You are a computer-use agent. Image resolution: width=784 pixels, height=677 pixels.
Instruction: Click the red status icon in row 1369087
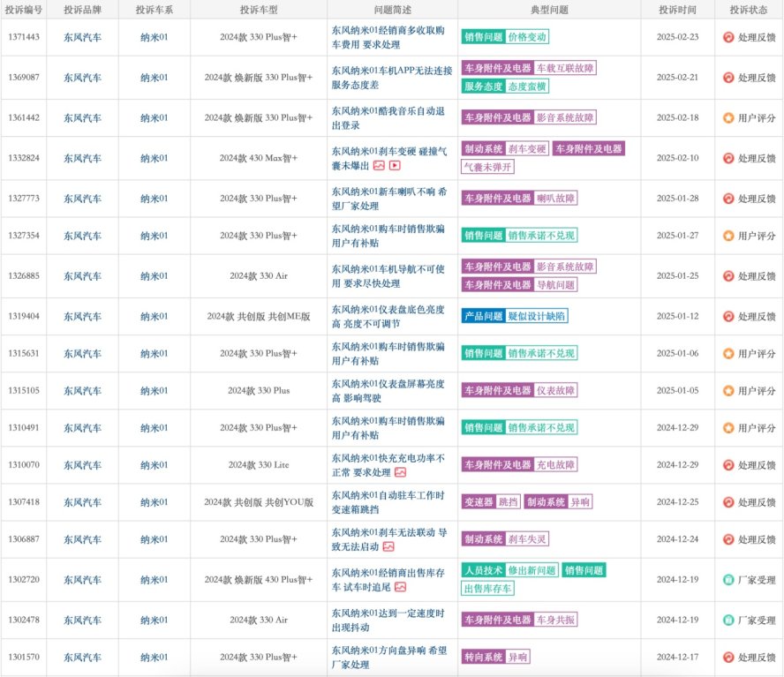[x=728, y=78]
